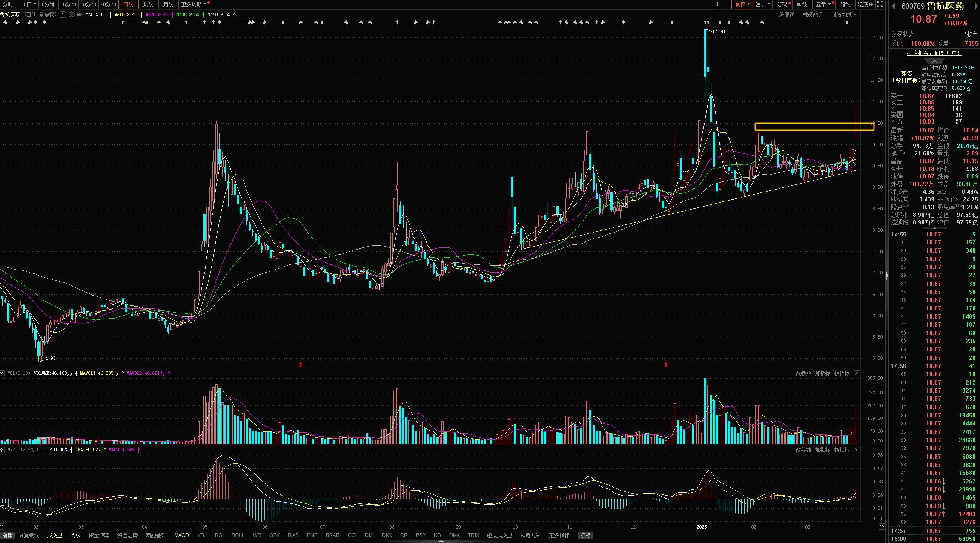Click the zoom-out minus icon in the chart toolbar
980x543 pixels.
tap(727, 4)
